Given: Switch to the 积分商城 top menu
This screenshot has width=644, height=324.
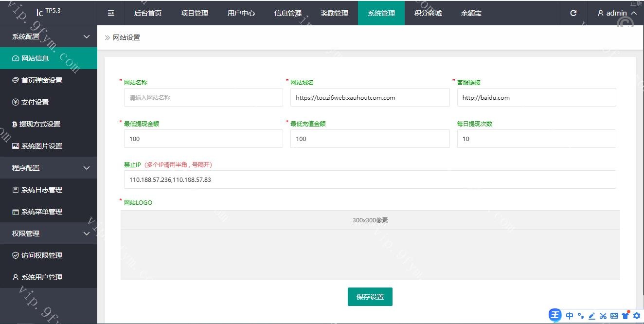Looking at the screenshot, I should [428, 13].
